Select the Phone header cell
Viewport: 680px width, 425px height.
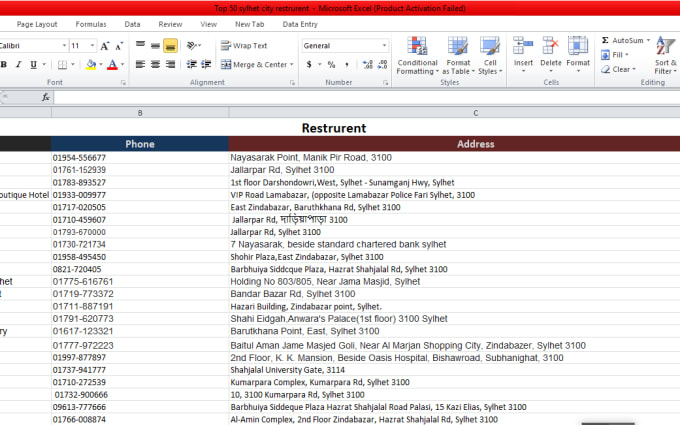(x=140, y=144)
